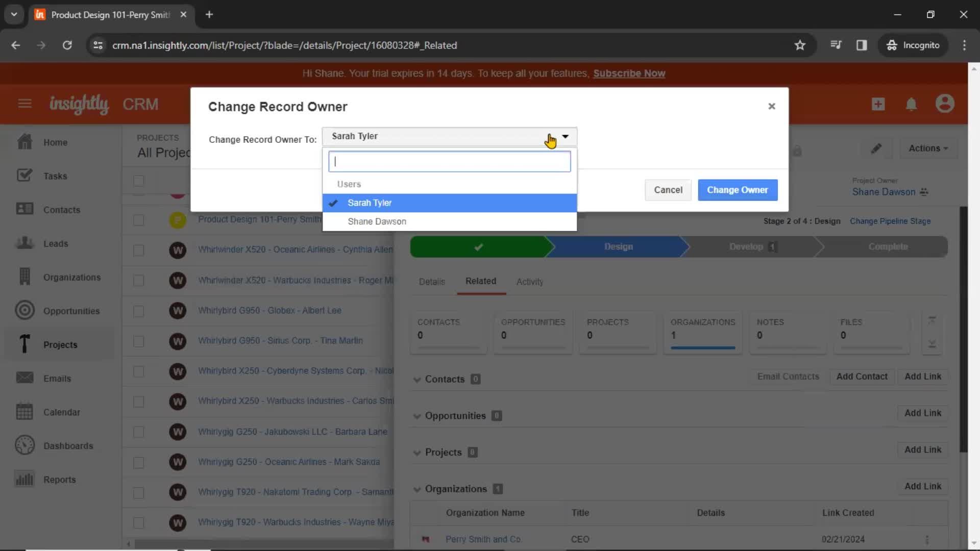Open the Leads sidebar icon
980x551 pixels.
click(x=24, y=242)
